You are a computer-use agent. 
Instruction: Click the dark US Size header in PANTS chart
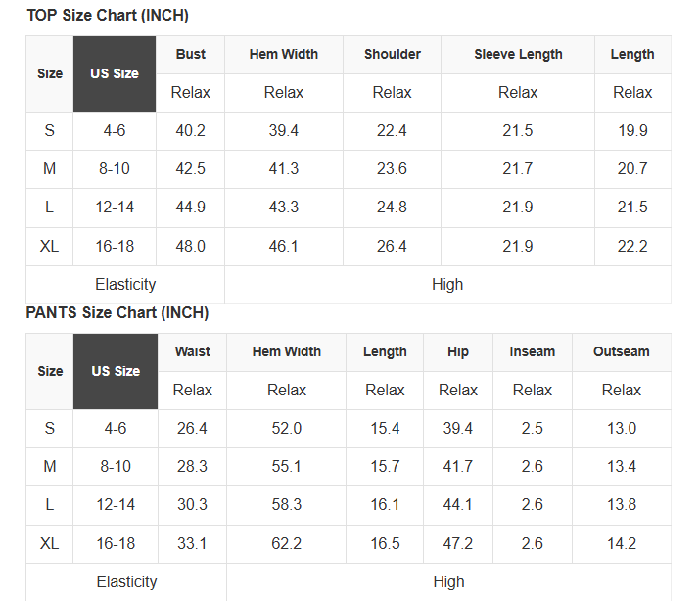(116, 371)
